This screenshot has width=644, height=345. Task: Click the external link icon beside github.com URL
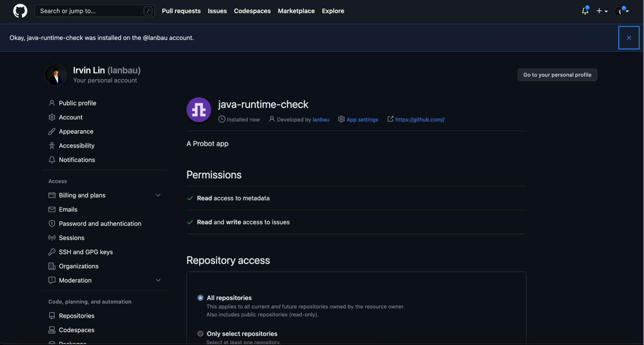coord(390,119)
